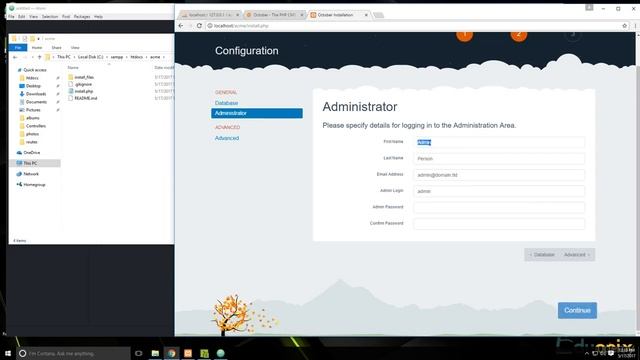The image size is (640, 360).
Task: Open the Share ribbon tab in Explorer
Action: point(56,48)
